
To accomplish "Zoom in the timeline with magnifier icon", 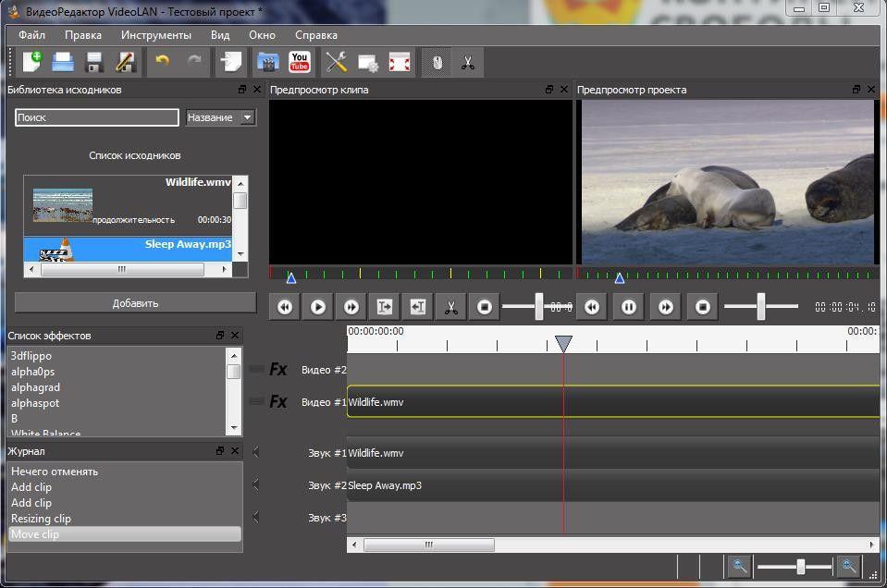I will (849, 566).
